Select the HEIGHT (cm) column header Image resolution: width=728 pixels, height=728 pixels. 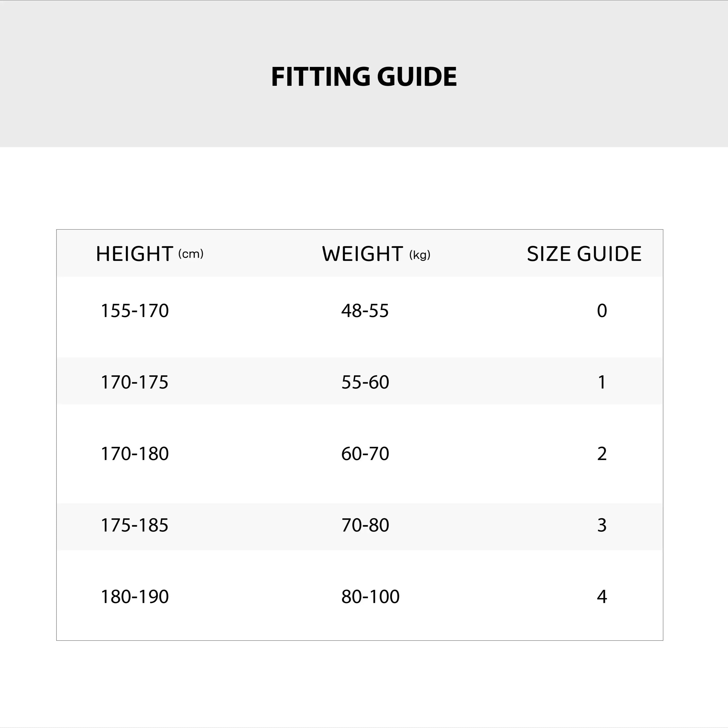(150, 254)
